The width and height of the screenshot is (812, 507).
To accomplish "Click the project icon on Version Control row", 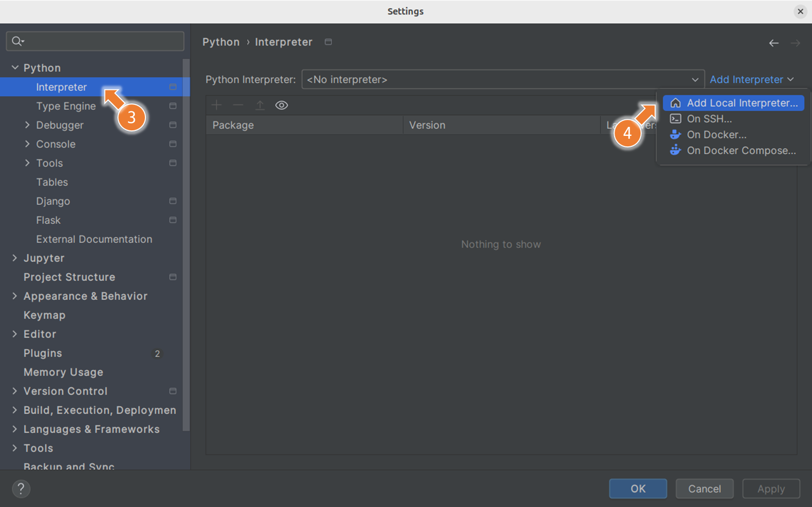I will (173, 391).
